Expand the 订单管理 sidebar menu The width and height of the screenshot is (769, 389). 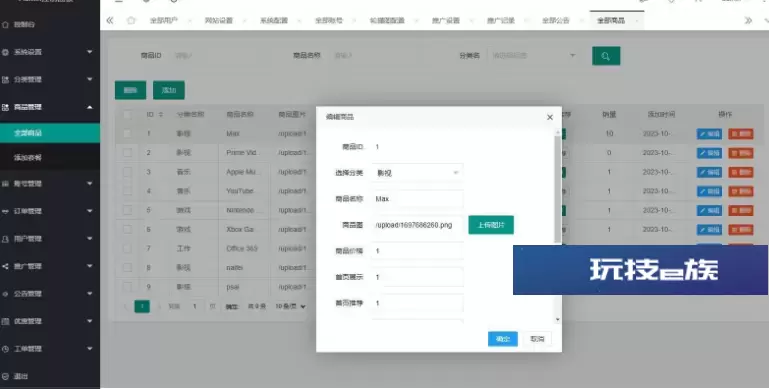pos(50,211)
